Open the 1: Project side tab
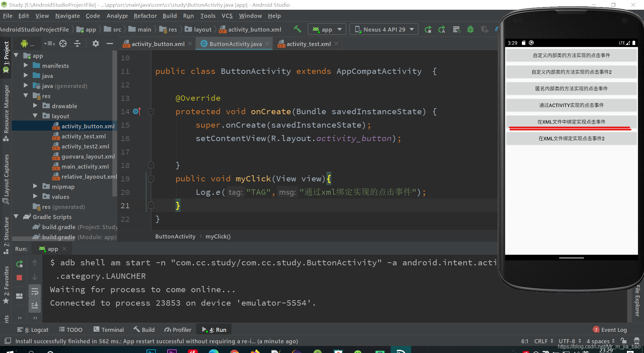The image size is (644, 353). pos(6,57)
